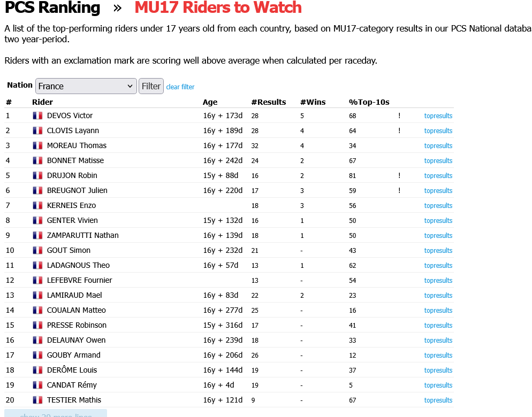This screenshot has height=417, width=532.
Task: Open topresults for LADAGNOUS Theo
Action: [438, 265]
